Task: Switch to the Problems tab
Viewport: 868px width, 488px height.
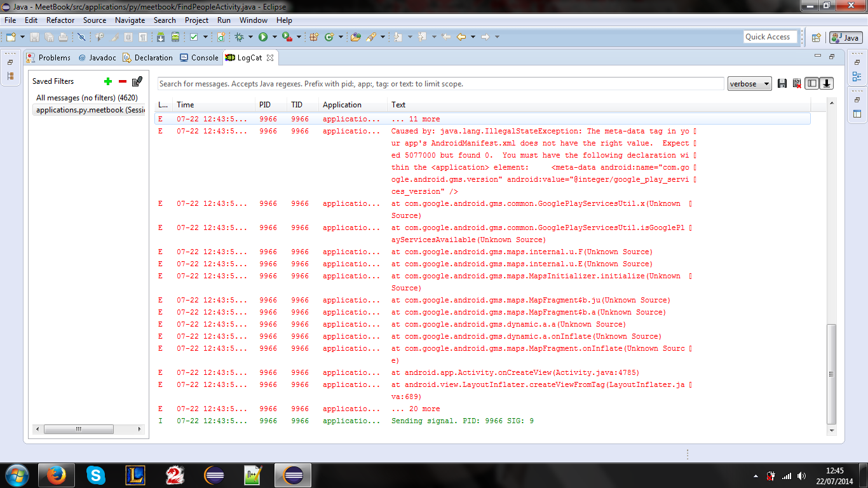Action: [49, 58]
